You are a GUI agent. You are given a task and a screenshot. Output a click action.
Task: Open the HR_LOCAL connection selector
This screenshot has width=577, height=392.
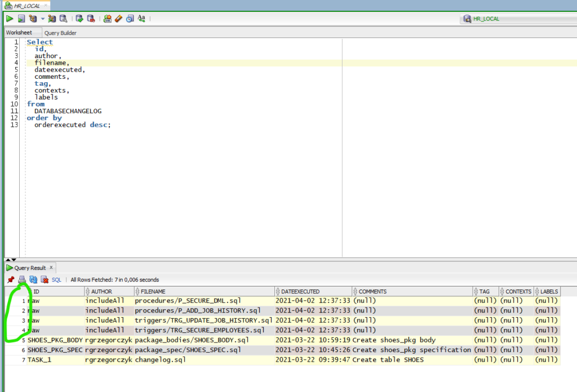point(519,19)
